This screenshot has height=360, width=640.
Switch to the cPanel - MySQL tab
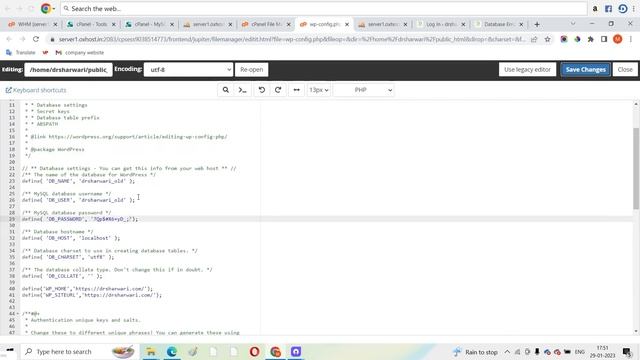(149, 24)
